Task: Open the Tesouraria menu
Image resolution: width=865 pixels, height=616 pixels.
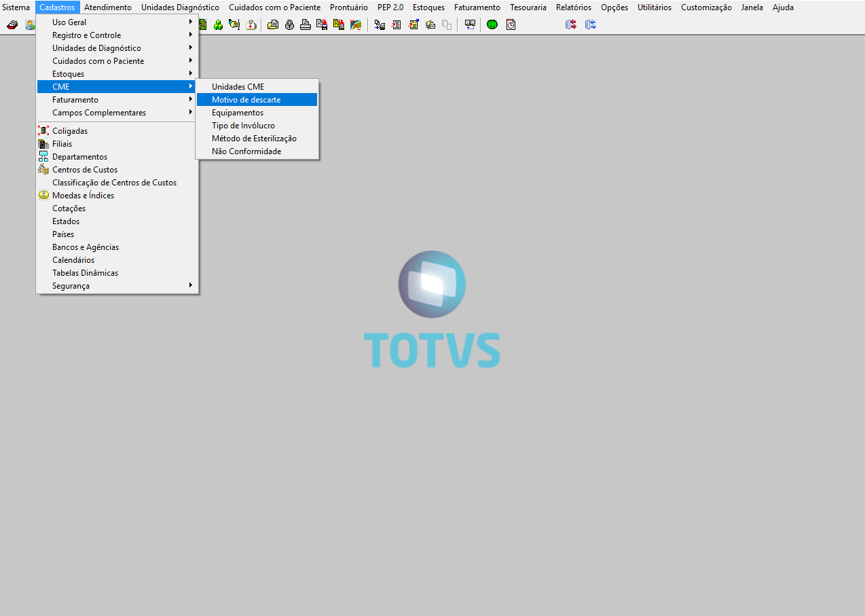Action: [x=528, y=7]
